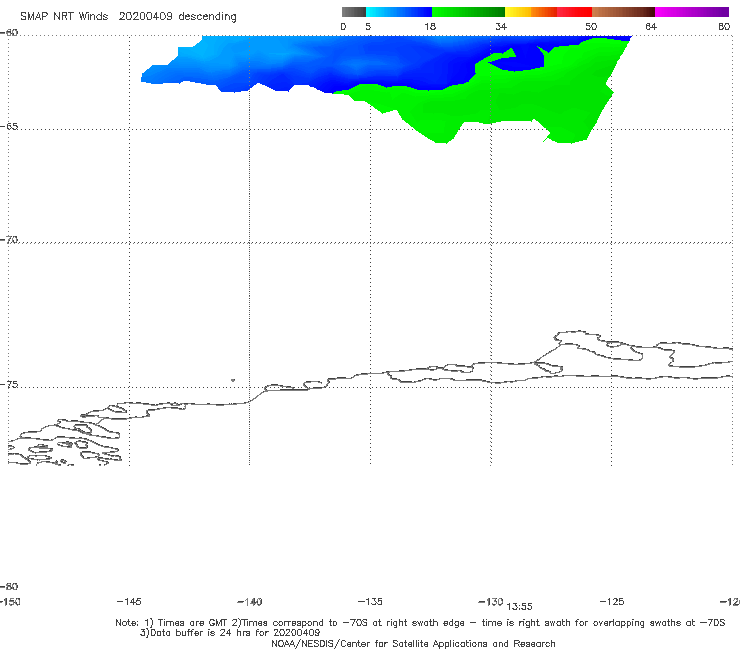Image resolution: width=740 pixels, height=650 pixels.
Task: Click the cyan-blue segment of the color bar
Action: 399,12
